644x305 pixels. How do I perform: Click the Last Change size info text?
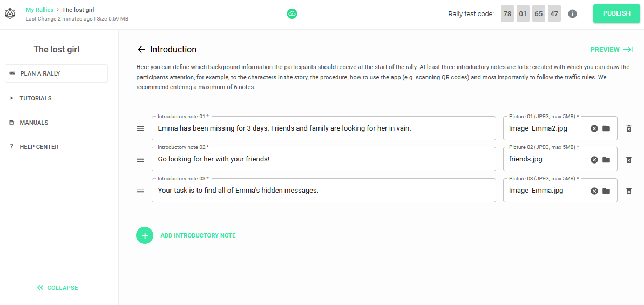pyautogui.click(x=77, y=18)
